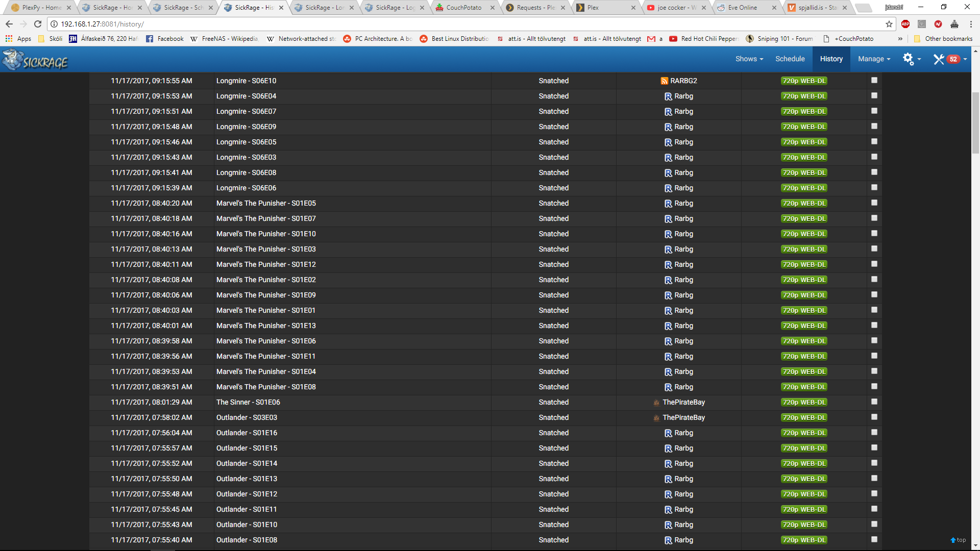980x551 pixels.
Task: Click the Adblock Plus extension icon
Action: (x=905, y=24)
